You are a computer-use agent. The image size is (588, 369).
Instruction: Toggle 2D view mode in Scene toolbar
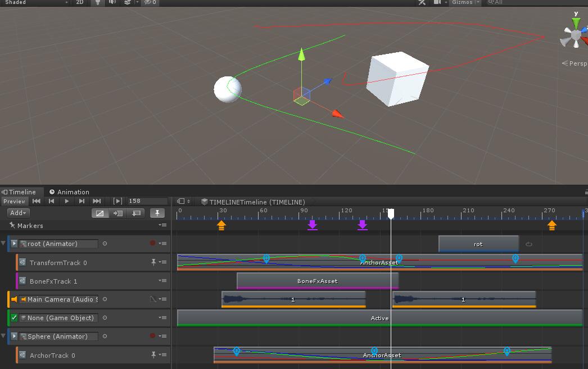[x=79, y=2]
